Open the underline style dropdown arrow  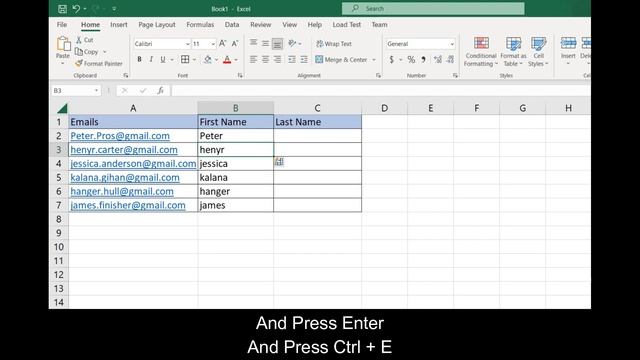[x=172, y=60]
